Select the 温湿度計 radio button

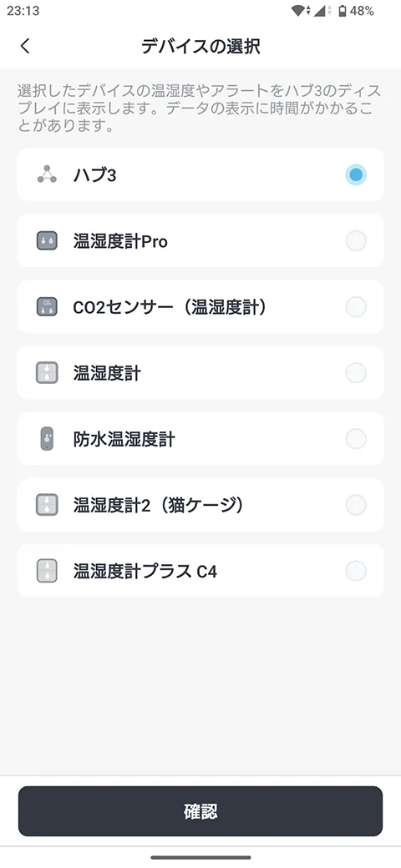(x=356, y=373)
